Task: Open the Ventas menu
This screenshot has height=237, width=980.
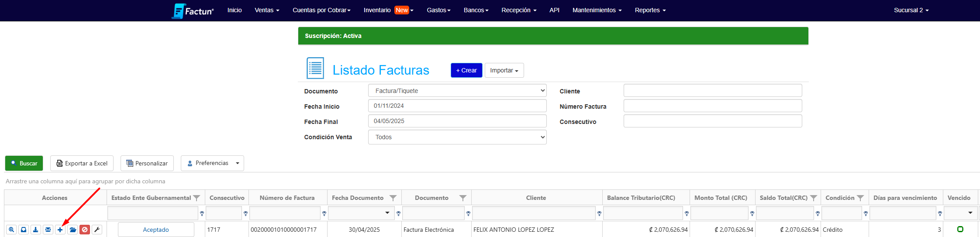Action: click(x=267, y=10)
